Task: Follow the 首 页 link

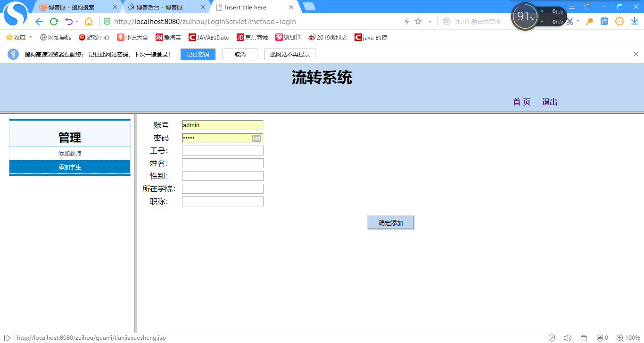Action: 522,102
